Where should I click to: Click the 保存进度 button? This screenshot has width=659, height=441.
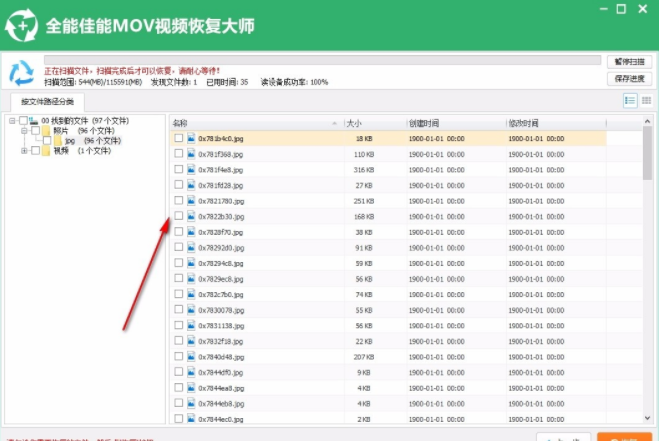[630, 79]
